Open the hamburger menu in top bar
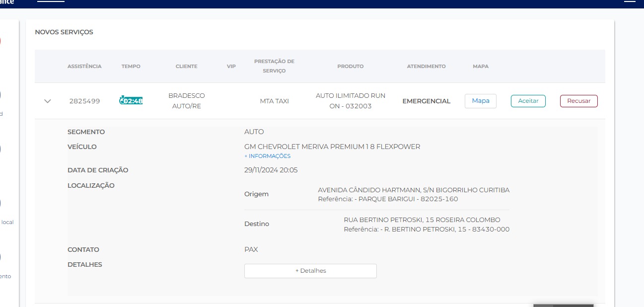 [629, 1]
